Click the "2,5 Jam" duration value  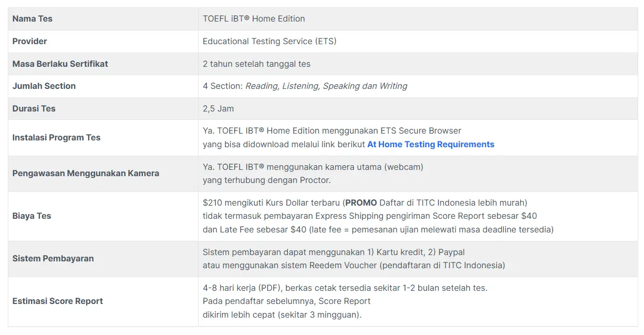coord(219,109)
